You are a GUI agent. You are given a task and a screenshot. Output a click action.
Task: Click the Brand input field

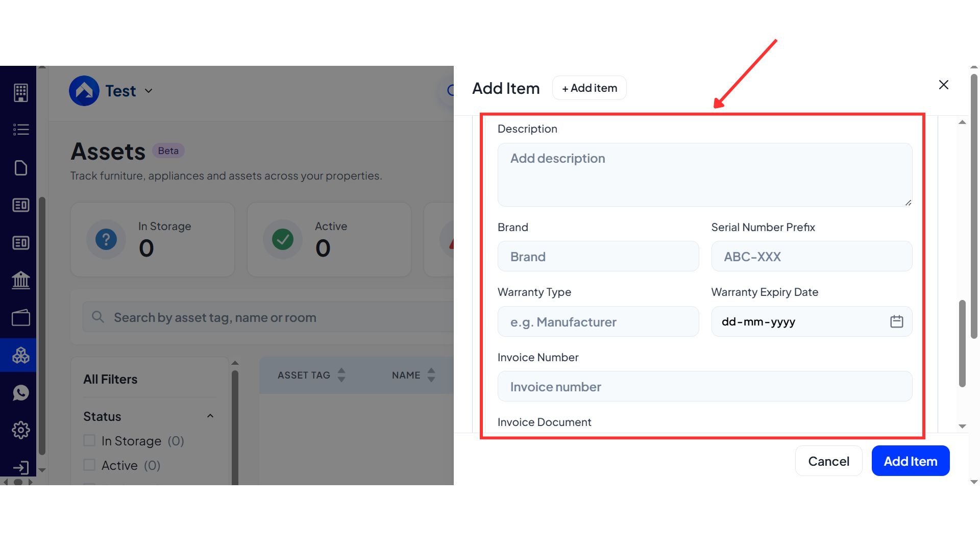(598, 257)
